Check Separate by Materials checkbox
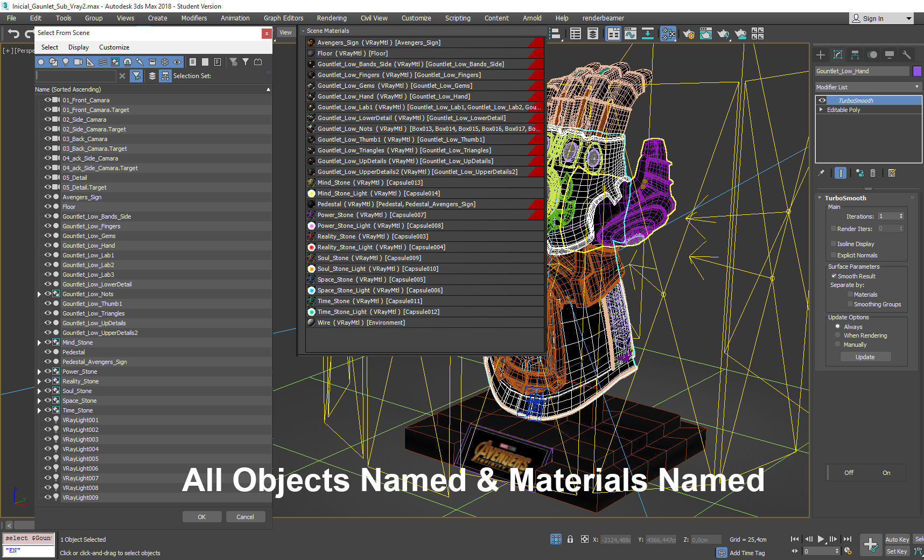 coord(850,294)
